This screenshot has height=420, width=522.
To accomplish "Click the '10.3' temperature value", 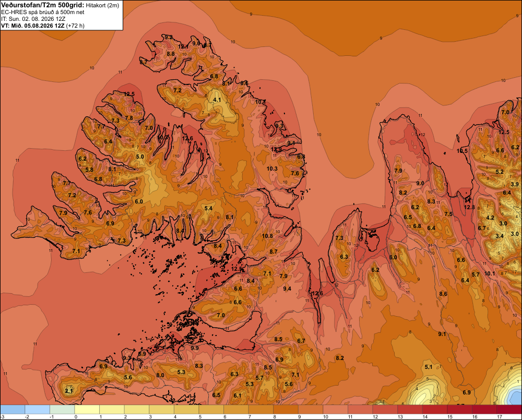I will click(272, 169).
